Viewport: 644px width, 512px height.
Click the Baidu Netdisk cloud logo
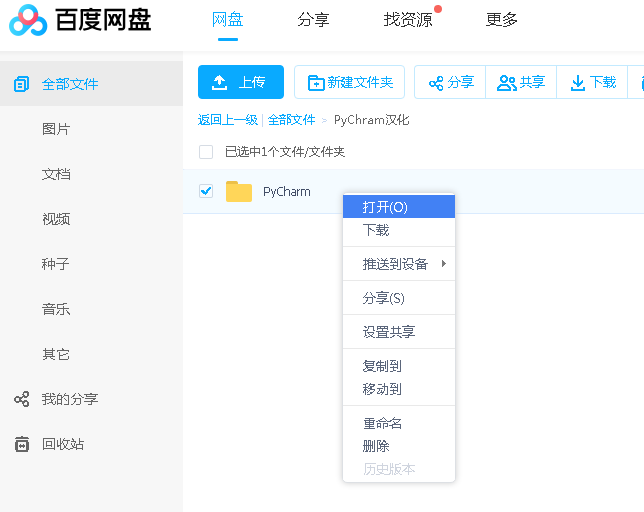[x=28, y=20]
